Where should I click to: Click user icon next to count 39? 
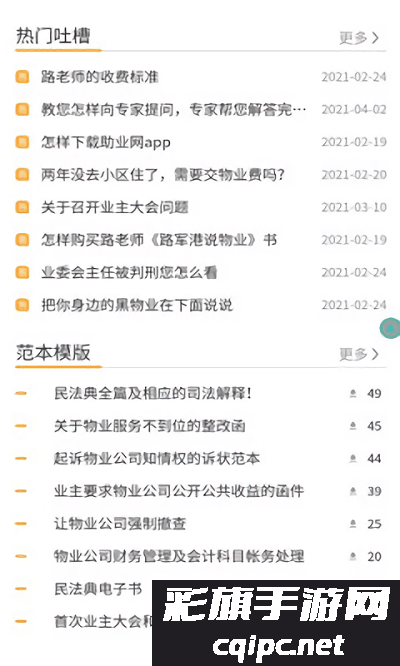point(353,491)
